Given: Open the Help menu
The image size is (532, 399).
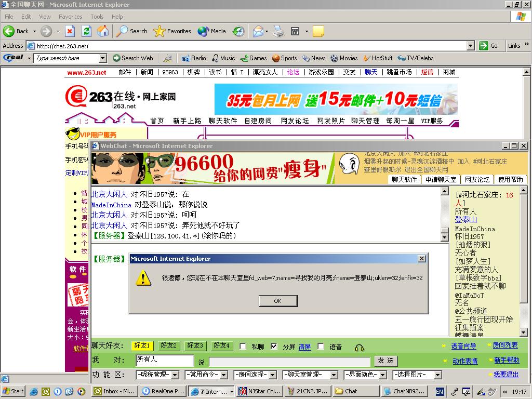Looking at the screenshot, I should (117, 17).
